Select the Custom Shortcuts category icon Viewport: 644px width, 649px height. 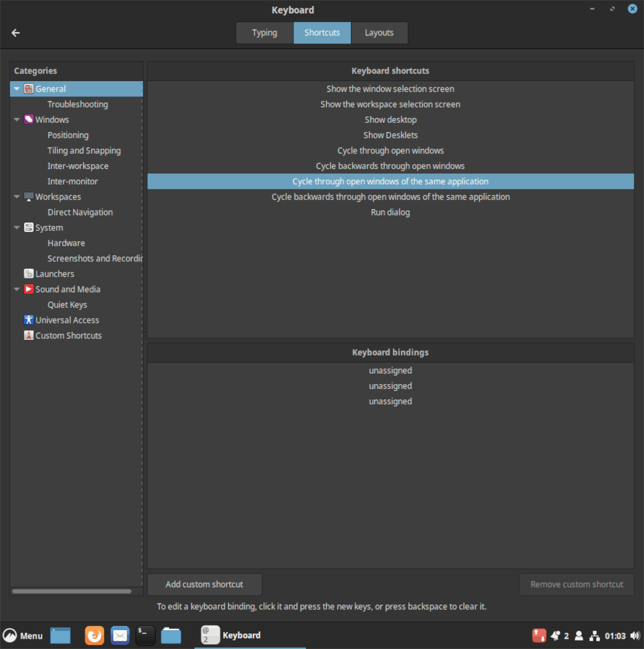click(x=28, y=335)
